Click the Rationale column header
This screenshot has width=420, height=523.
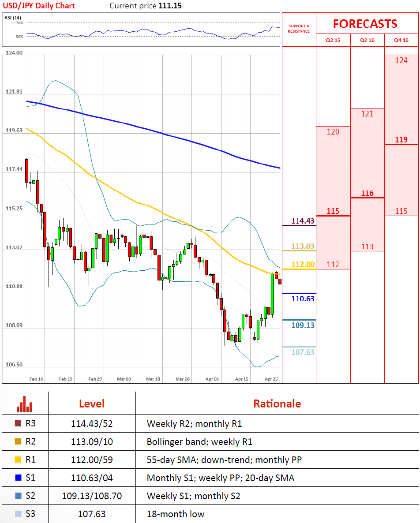(277, 403)
